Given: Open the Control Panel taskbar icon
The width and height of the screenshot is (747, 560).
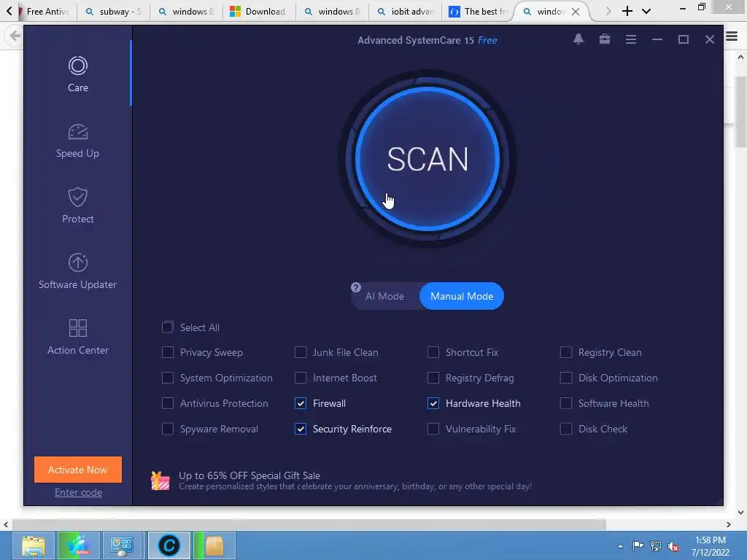Looking at the screenshot, I should click(121, 545).
